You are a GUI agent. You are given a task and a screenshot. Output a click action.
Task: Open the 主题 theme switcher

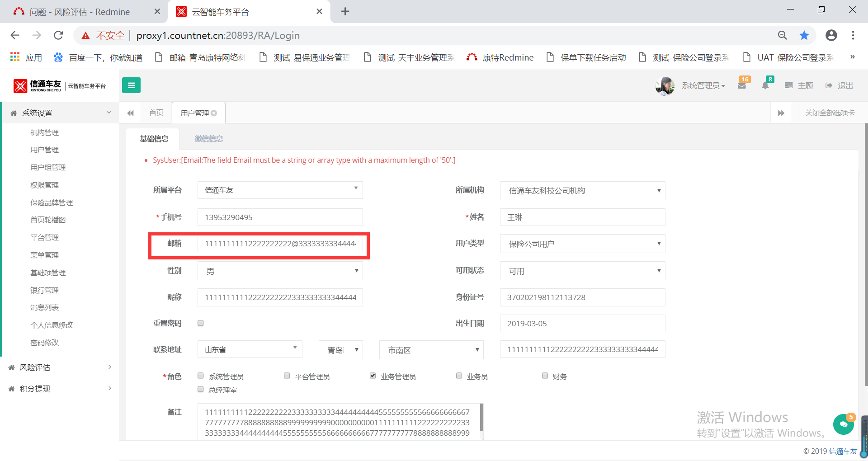(799, 85)
